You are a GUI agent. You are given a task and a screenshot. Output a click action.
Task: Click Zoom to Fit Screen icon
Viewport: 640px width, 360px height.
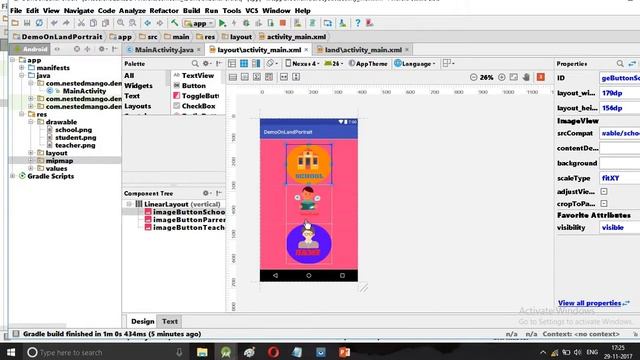click(514, 77)
